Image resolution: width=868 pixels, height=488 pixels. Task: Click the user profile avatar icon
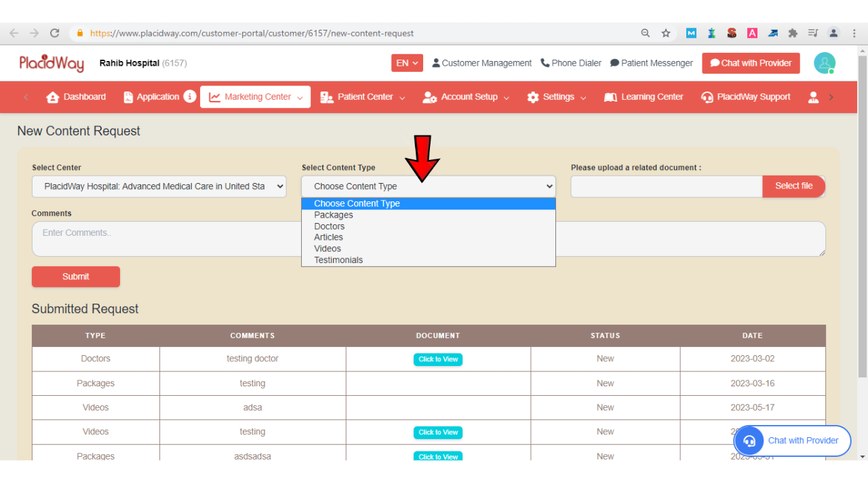824,62
